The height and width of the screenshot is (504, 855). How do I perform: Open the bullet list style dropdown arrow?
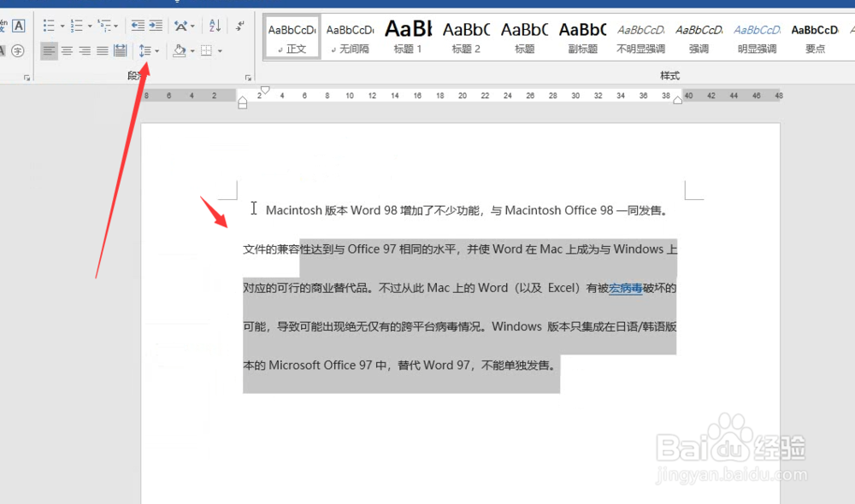click(x=62, y=26)
